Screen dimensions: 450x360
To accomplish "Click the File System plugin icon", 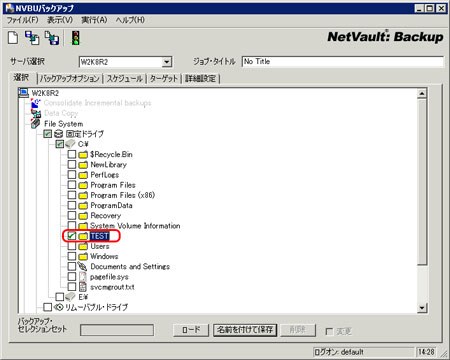I will pos(35,124).
